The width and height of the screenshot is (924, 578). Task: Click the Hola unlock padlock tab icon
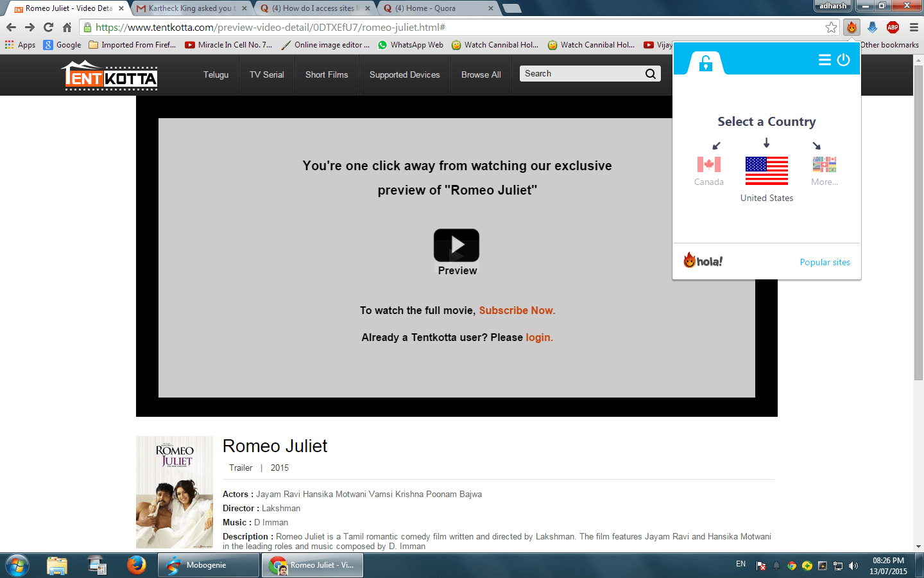pos(705,63)
